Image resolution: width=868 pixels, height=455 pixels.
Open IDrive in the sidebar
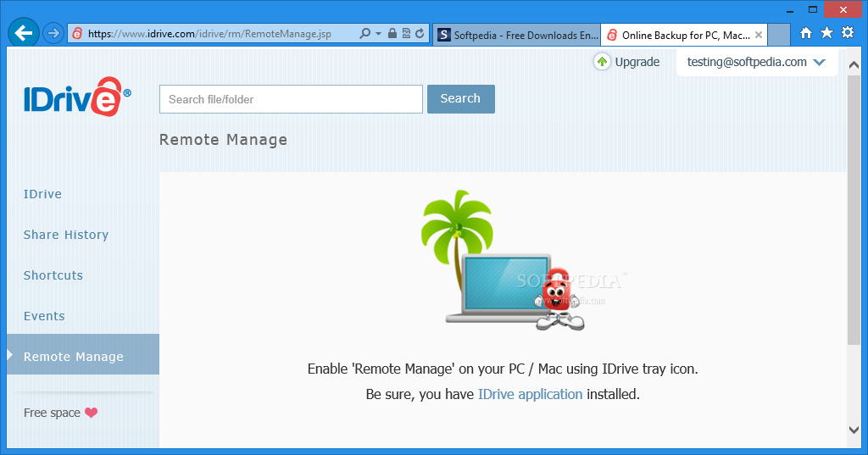(42, 194)
